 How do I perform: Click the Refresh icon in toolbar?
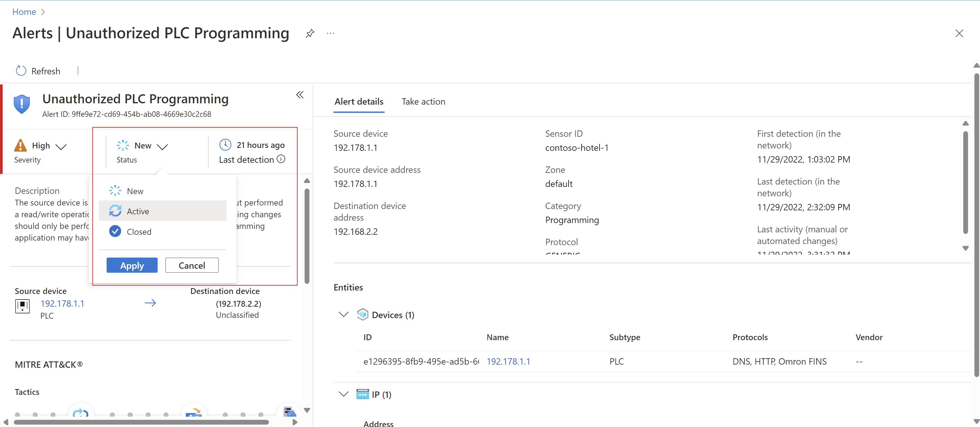pos(21,71)
